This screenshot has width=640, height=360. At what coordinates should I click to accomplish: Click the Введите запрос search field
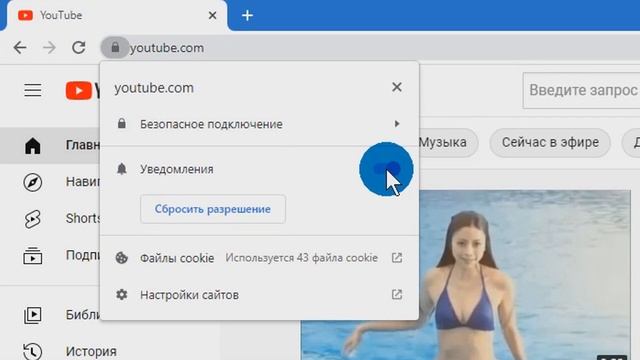pos(581,90)
